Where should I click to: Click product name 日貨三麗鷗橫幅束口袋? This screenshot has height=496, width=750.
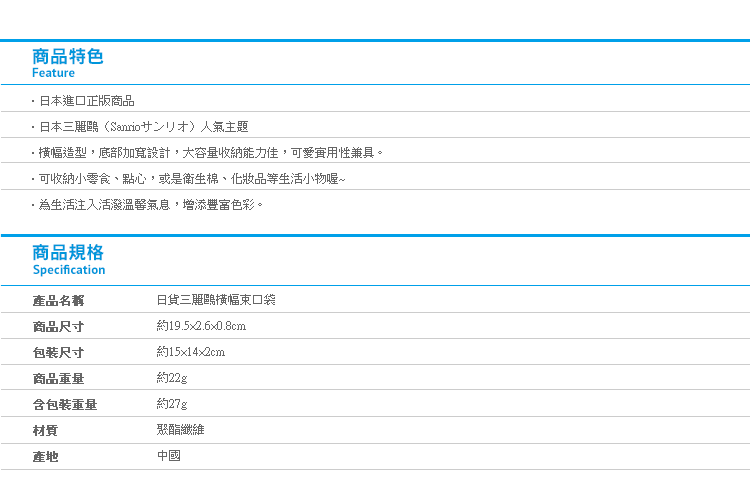pos(216,300)
